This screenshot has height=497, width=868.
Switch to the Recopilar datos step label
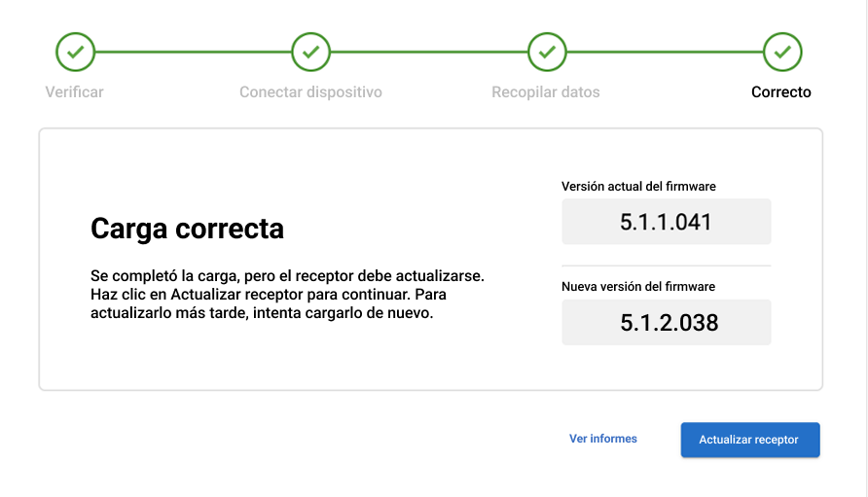click(546, 92)
